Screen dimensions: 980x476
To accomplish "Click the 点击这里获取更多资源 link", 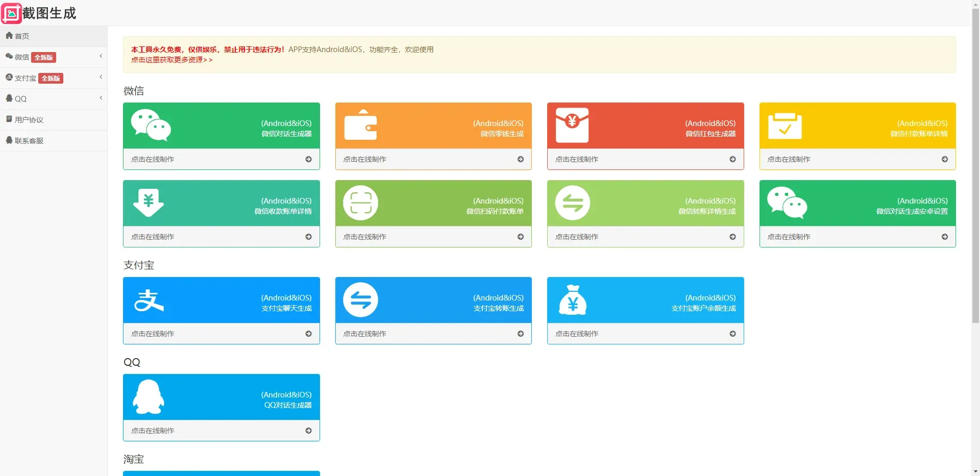I will pos(171,60).
